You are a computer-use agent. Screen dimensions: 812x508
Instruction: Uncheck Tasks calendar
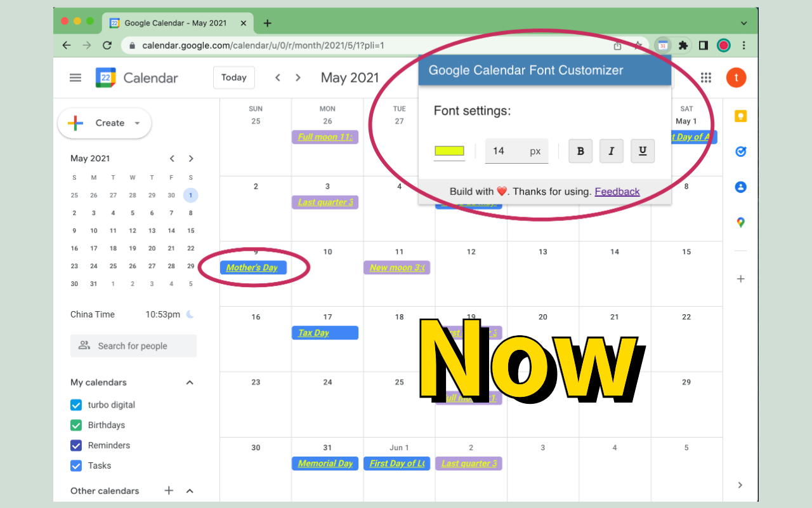76,465
